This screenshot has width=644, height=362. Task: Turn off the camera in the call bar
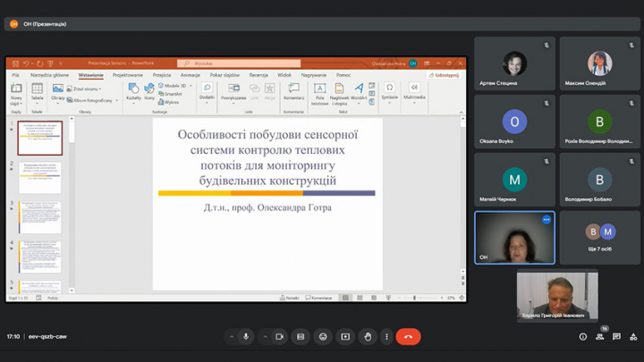click(279, 337)
